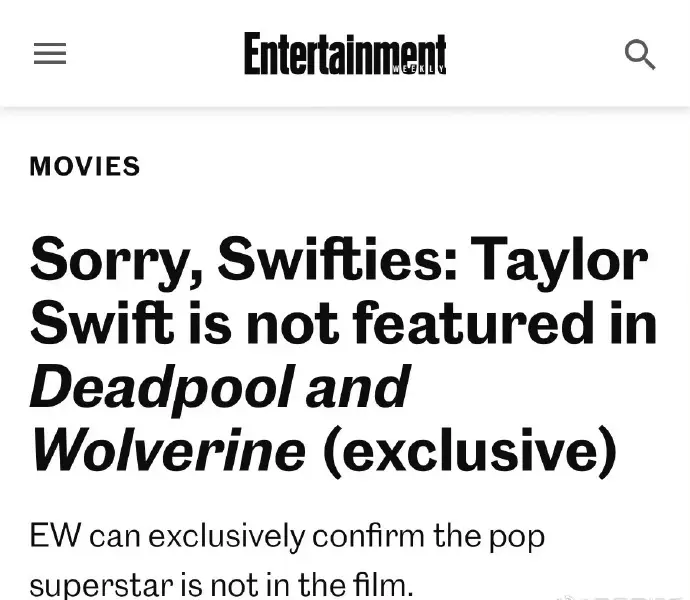The width and height of the screenshot is (690, 600).
Task: Open the MOVIES category link
Action: 85,166
